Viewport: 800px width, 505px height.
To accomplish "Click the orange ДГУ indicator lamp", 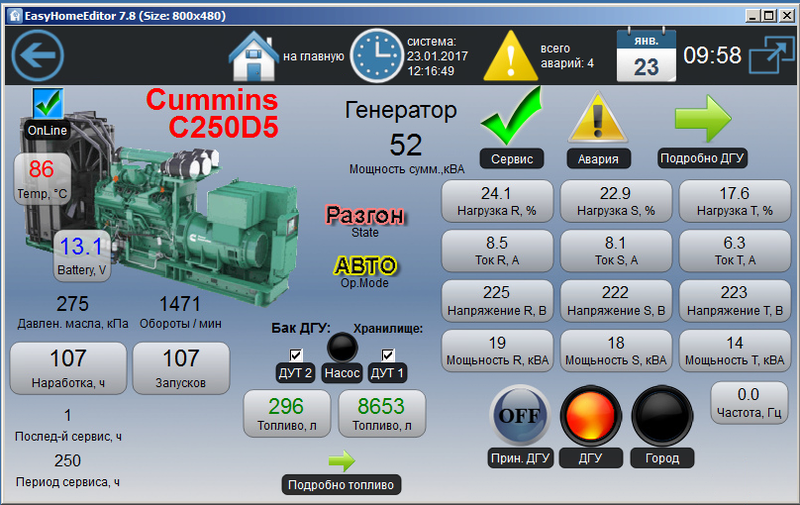I will point(590,415).
